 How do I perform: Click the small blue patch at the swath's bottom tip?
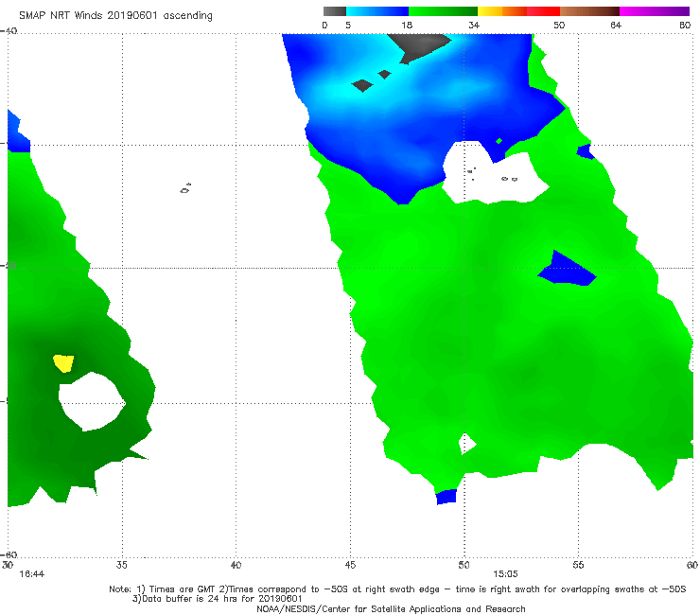[x=446, y=497]
